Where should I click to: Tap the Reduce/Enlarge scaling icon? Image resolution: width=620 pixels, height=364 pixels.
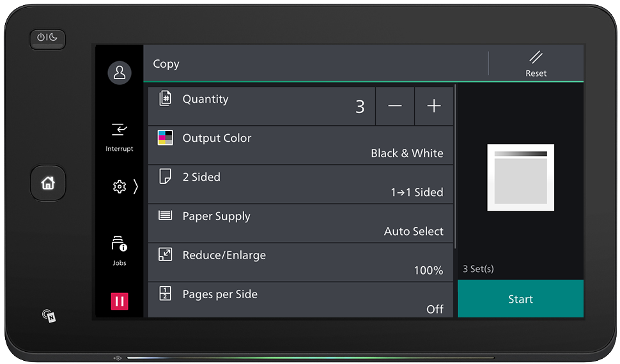point(166,254)
